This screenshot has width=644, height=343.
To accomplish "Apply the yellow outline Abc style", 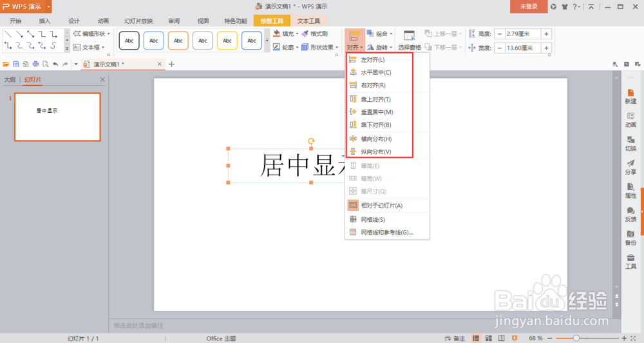I will pyautogui.click(x=227, y=41).
